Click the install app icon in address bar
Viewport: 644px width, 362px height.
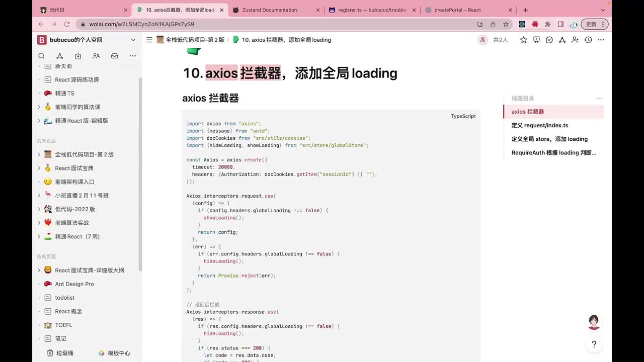(x=480, y=24)
